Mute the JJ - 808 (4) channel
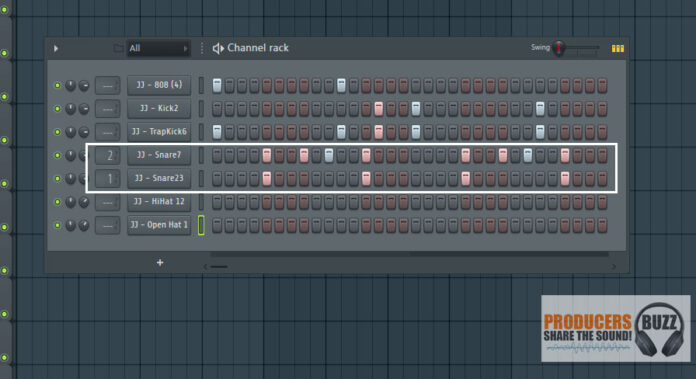Screen dimensions: 696x379 click(57, 85)
